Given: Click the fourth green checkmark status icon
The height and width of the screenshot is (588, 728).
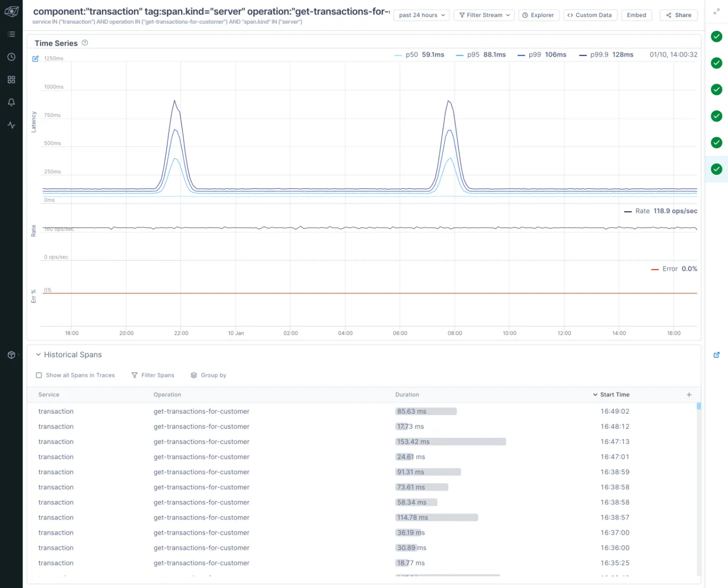Looking at the screenshot, I should coord(717,116).
